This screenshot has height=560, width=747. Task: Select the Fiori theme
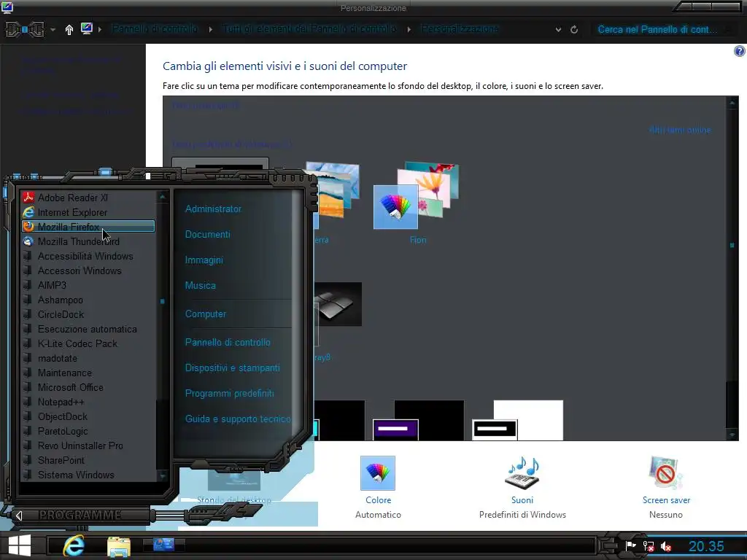(418, 203)
